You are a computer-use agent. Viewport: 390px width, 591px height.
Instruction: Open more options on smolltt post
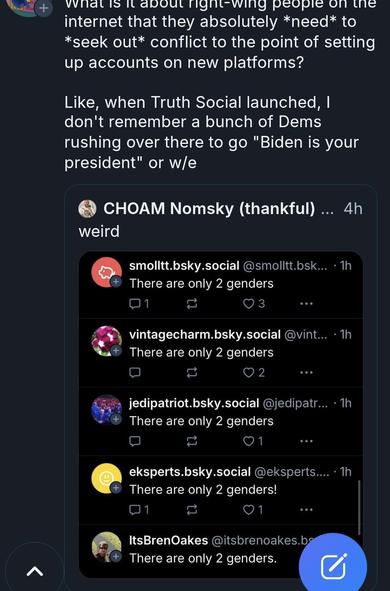pyautogui.click(x=306, y=303)
